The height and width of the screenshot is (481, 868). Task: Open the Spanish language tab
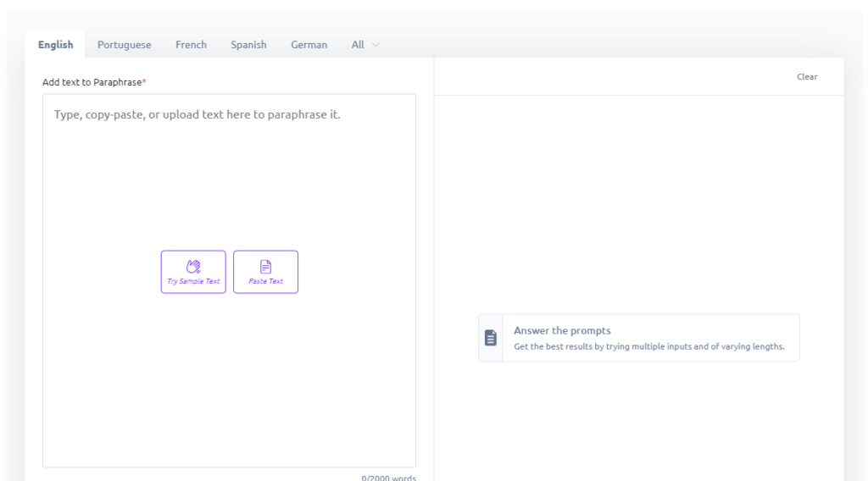[x=248, y=45]
